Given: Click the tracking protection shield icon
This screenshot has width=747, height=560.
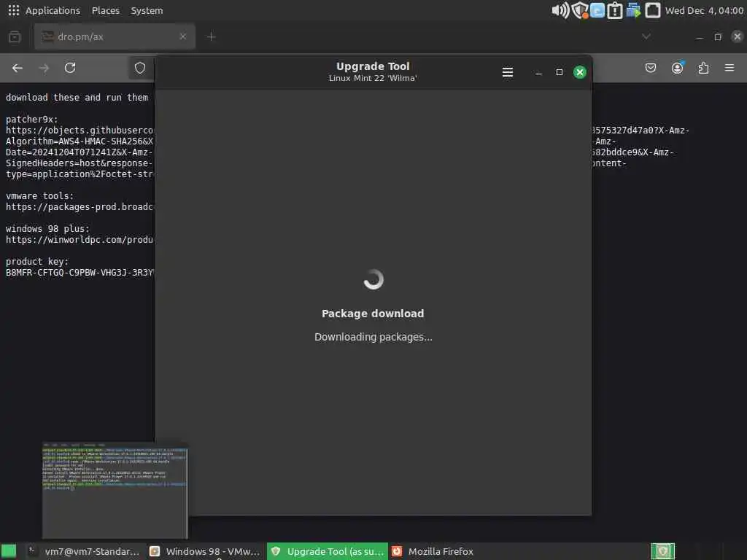Looking at the screenshot, I should tap(140, 68).
